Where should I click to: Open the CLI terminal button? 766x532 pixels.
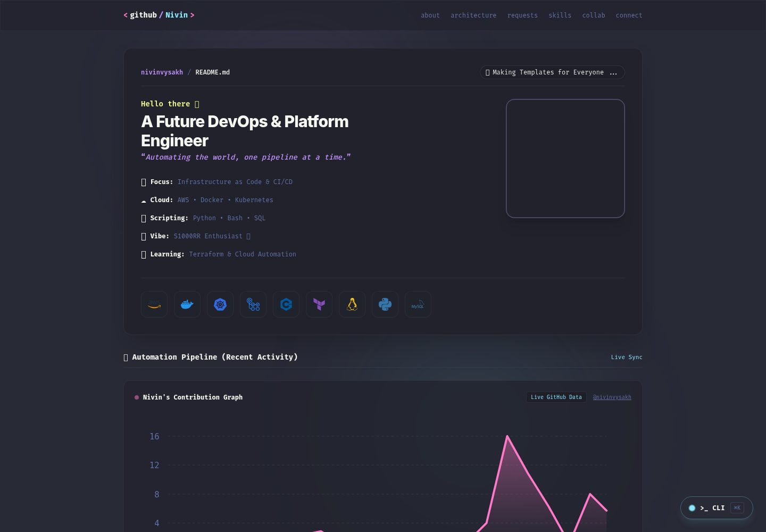717,508
